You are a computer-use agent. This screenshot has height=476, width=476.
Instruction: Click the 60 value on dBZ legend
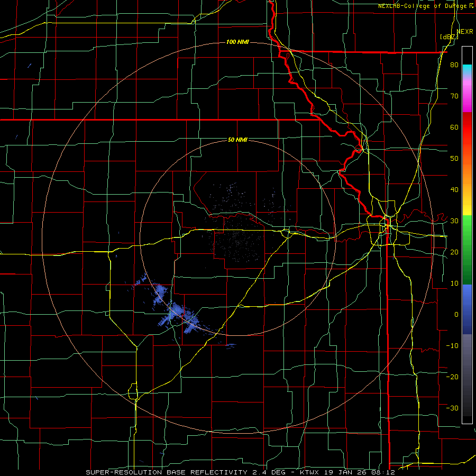[x=454, y=127]
